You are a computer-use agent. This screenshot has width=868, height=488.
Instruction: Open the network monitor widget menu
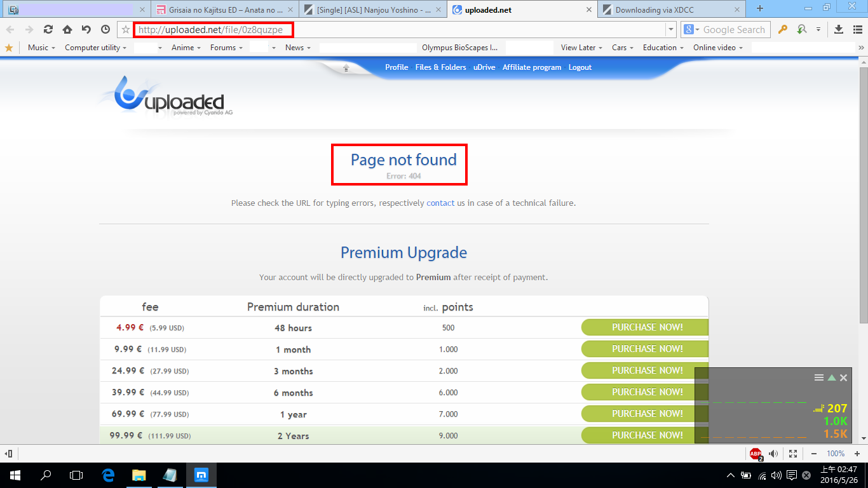coord(819,377)
